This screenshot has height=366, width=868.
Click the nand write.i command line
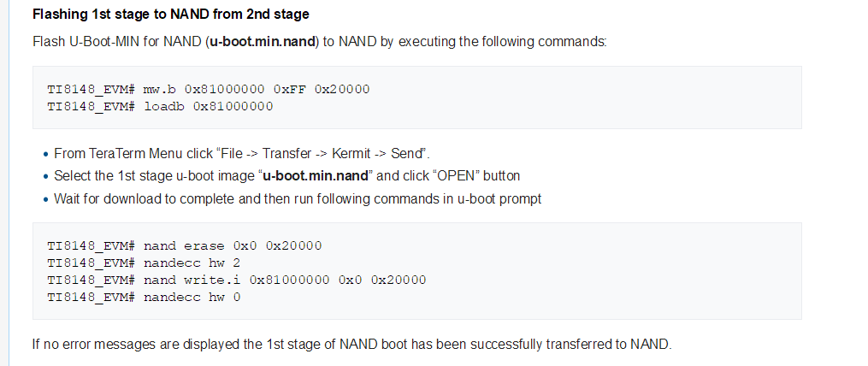coord(236,280)
